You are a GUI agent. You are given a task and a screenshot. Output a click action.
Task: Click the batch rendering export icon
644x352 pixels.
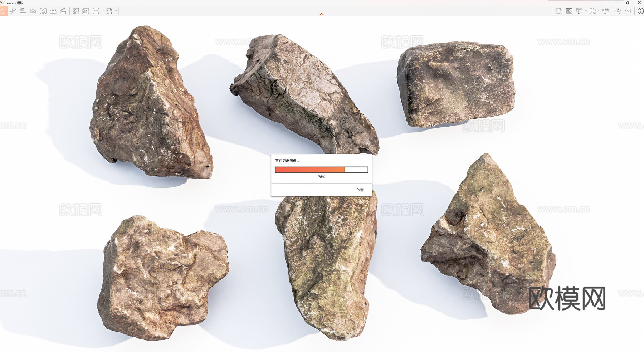pyautogui.click(x=86, y=11)
